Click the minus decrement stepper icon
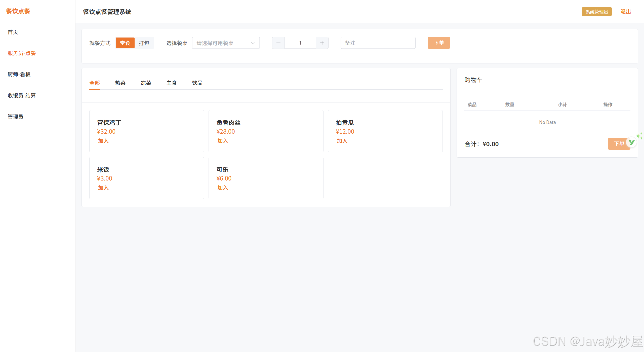The width and height of the screenshot is (644, 352). click(x=278, y=43)
